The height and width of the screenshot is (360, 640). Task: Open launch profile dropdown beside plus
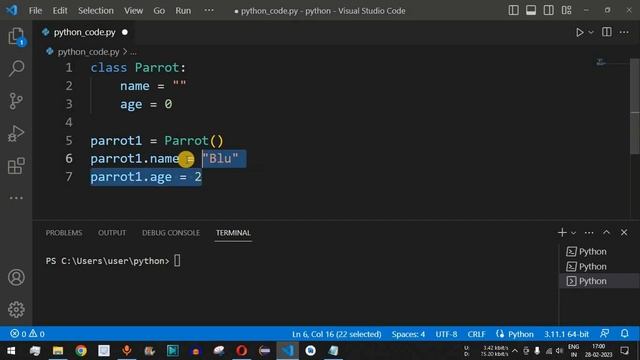coord(573,233)
